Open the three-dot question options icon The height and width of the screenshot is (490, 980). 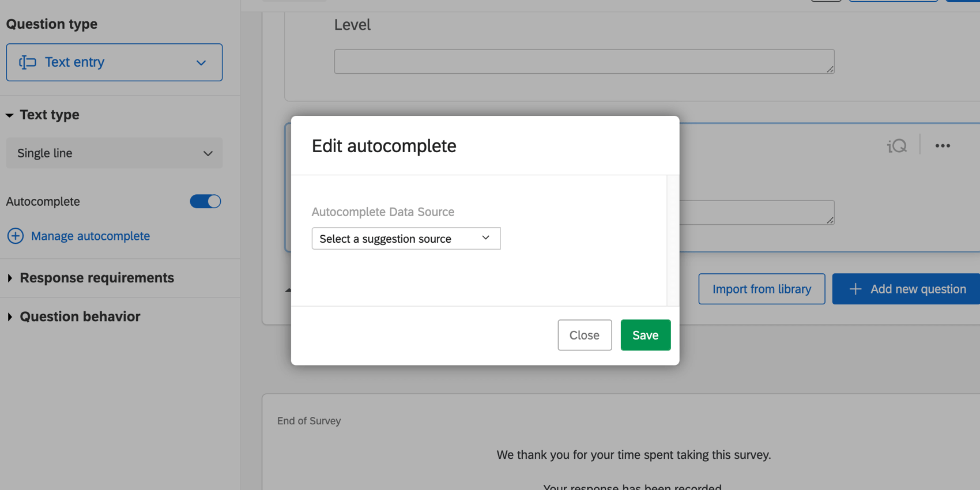(x=943, y=146)
